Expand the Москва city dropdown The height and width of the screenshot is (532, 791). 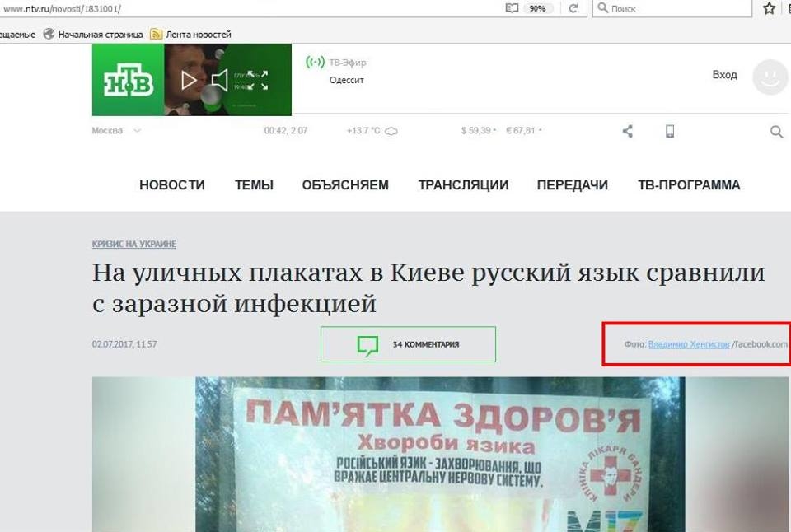tap(116, 131)
